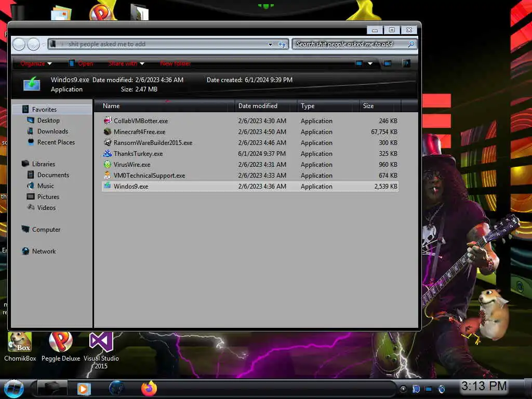532x399 pixels.
Task: Select the ThanksTurkey.exe icon
Action: click(108, 153)
